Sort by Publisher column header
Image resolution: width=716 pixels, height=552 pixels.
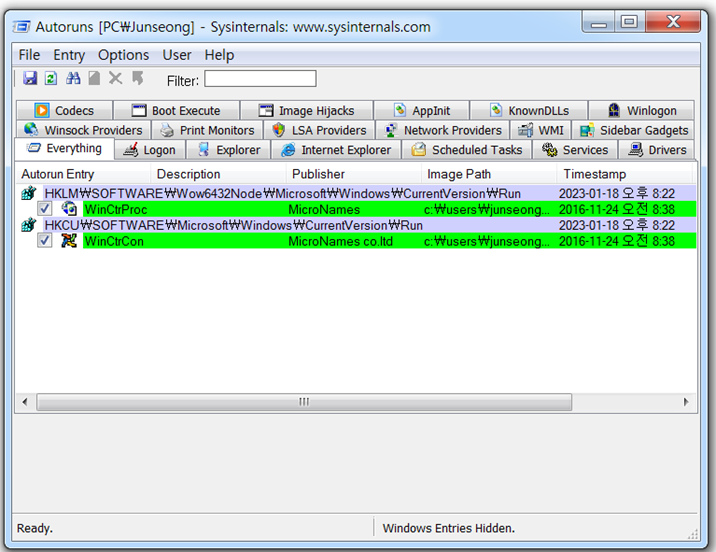[x=353, y=174]
